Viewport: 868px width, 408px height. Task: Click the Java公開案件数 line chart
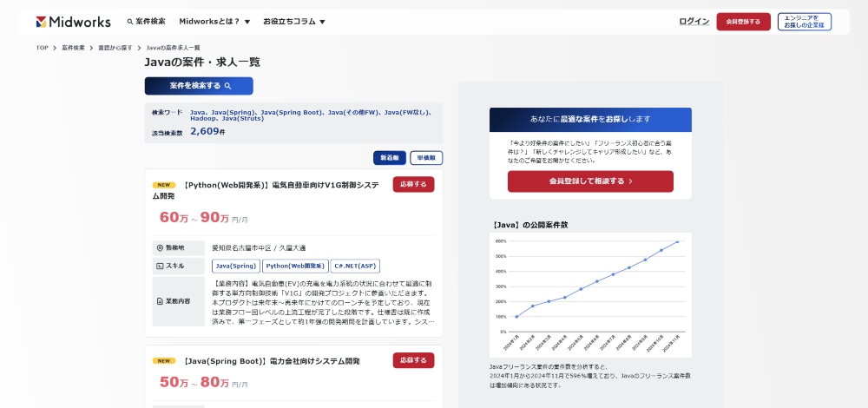[x=590, y=294]
